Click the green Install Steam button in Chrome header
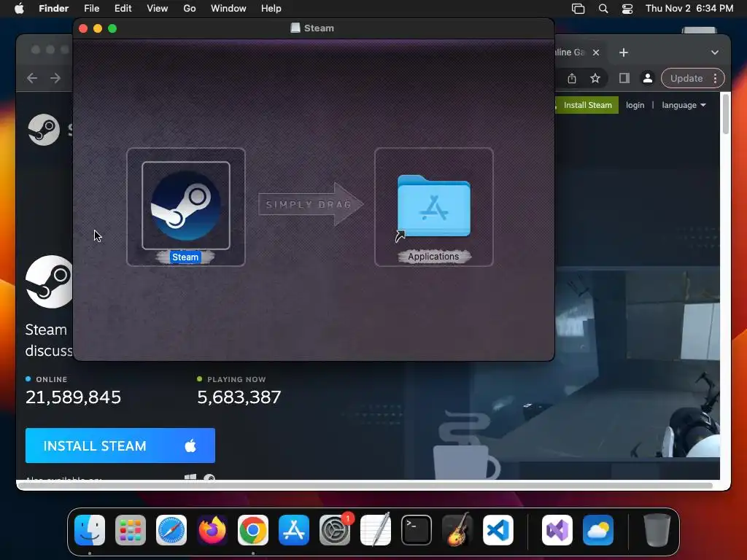747x560 pixels. coord(587,105)
